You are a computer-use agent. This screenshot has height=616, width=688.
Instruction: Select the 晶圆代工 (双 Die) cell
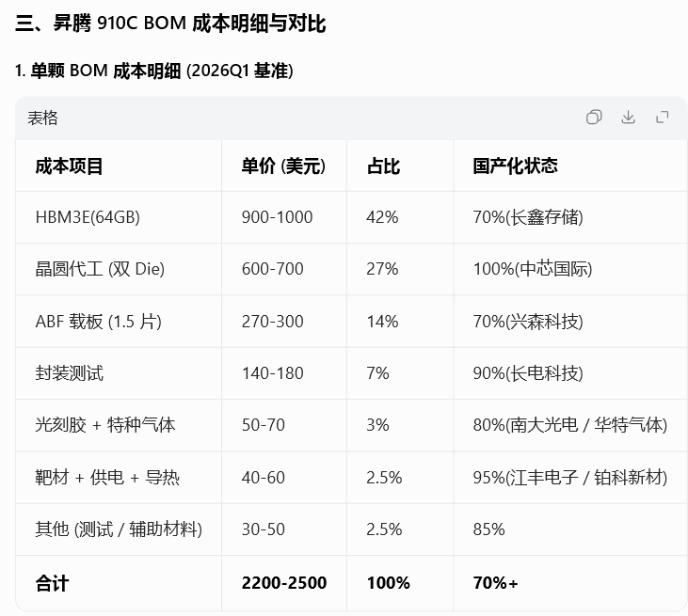coord(100,269)
